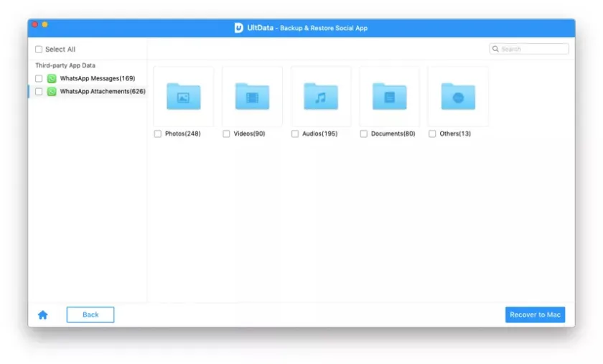Tick the Documents(80) checkbox
This screenshot has width=603, height=364.
point(364,134)
